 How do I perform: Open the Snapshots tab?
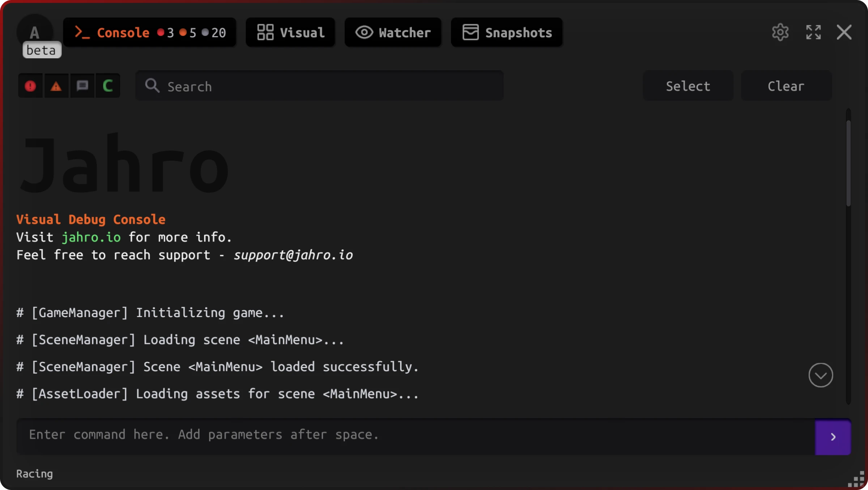507,33
